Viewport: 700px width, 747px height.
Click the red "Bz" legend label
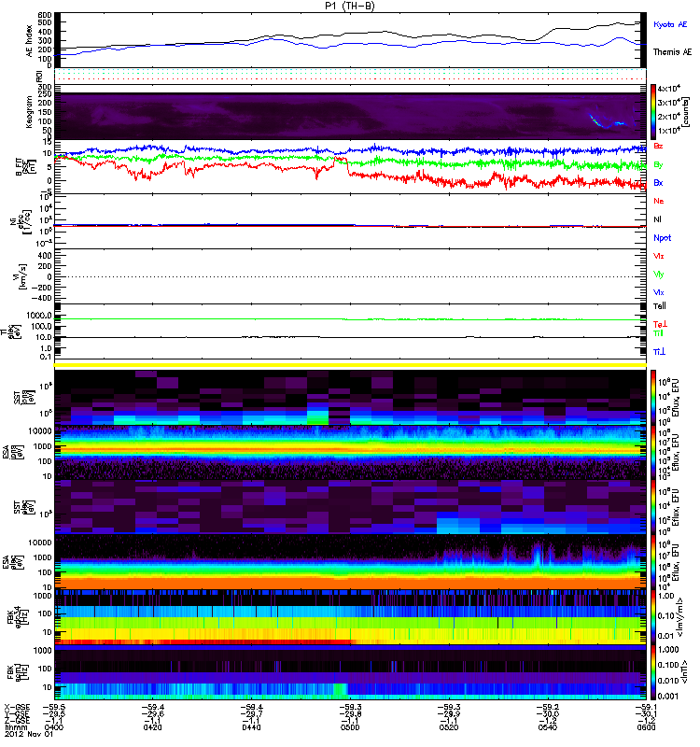(x=658, y=146)
